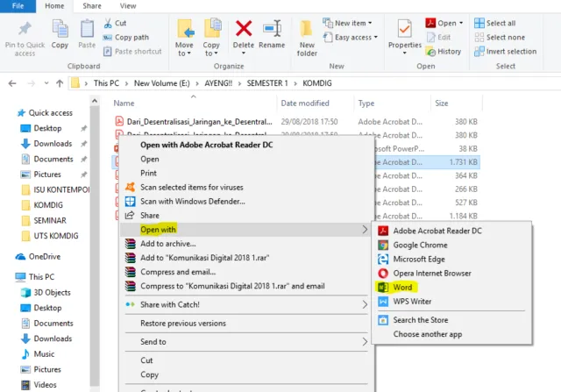Choose Share in the context menu
This screenshot has height=392, width=561.
coord(150,216)
